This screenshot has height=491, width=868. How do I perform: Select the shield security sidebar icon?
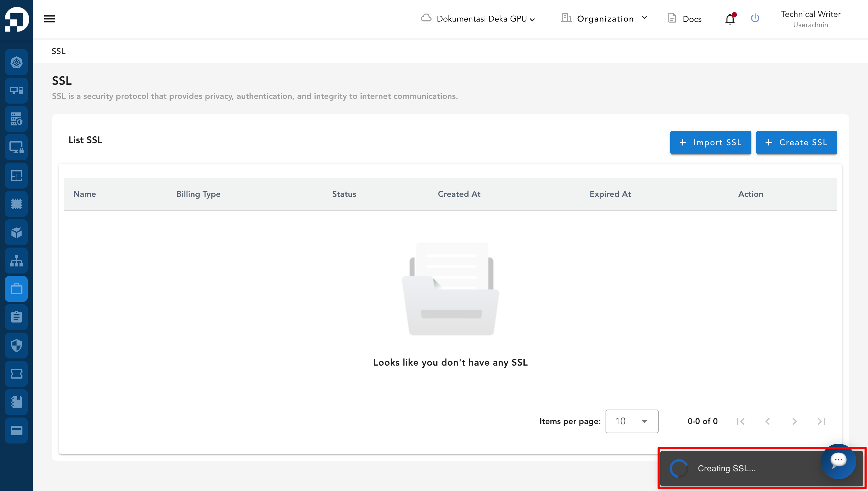click(x=16, y=345)
